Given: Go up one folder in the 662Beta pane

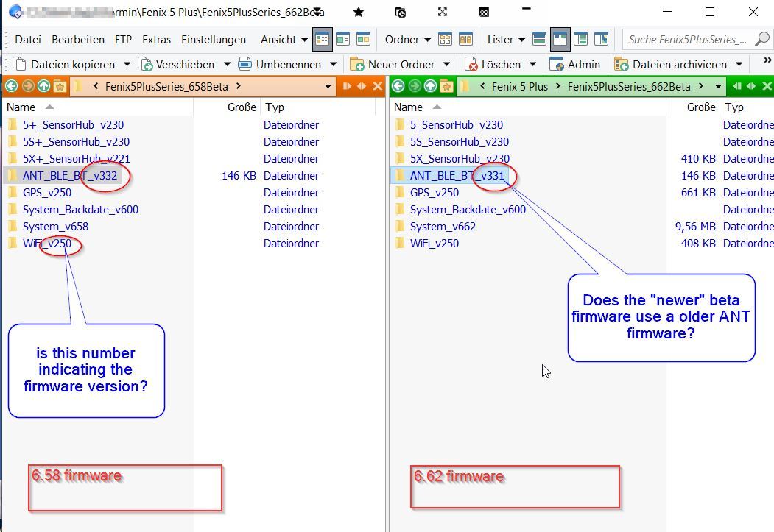Looking at the screenshot, I should (430, 86).
